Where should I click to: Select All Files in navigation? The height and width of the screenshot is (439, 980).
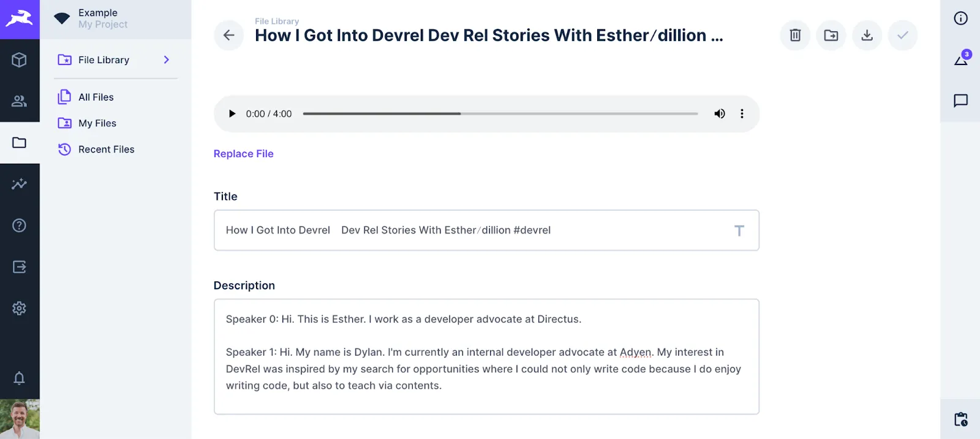point(96,97)
